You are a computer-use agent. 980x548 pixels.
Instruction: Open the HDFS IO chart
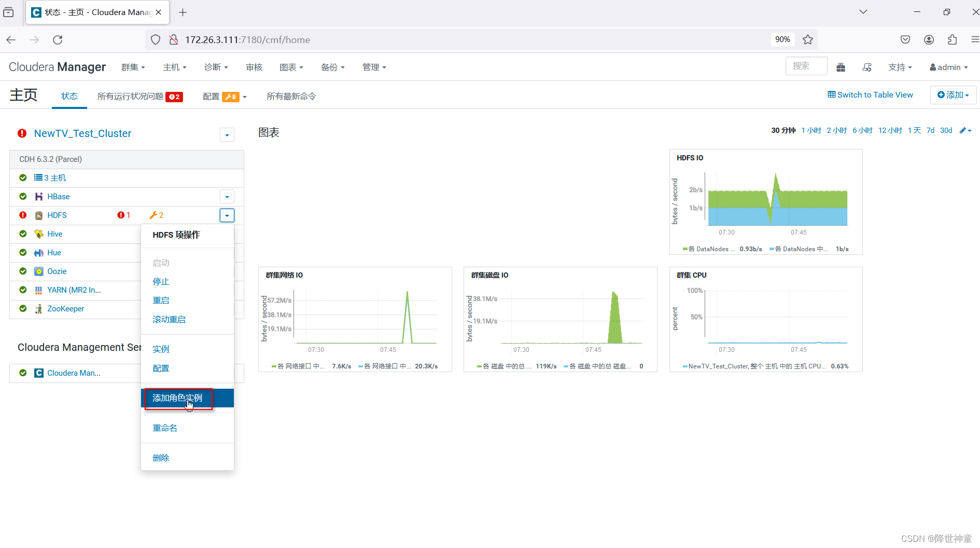pos(766,202)
